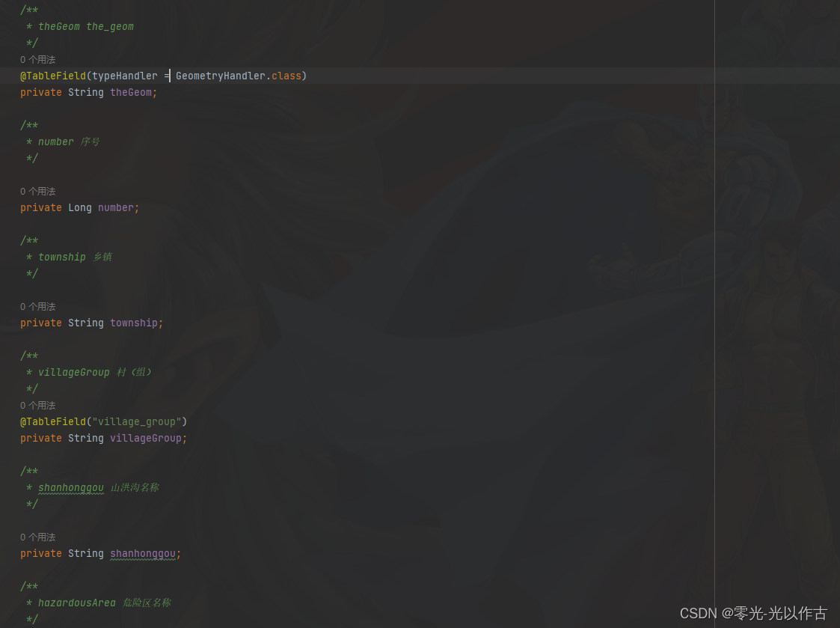Click the "0 个用法" hint above township
This screenshot has width=840, height=628.
[37, 306]
